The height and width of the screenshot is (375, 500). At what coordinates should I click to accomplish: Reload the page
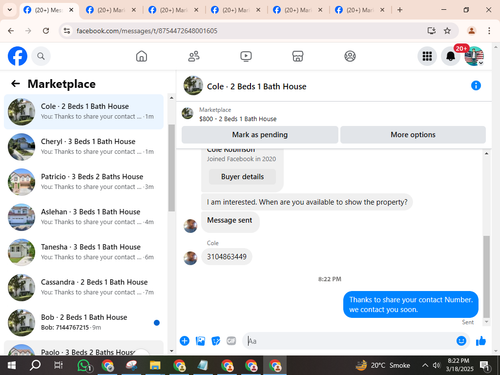coord(46,31)
